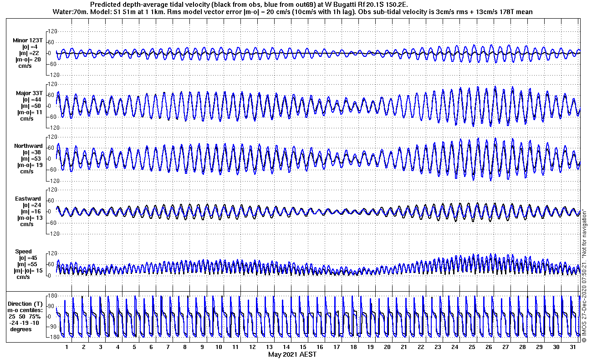
Task: Click the 'Eastward' panel label
Action: click(x=28, y=199)
